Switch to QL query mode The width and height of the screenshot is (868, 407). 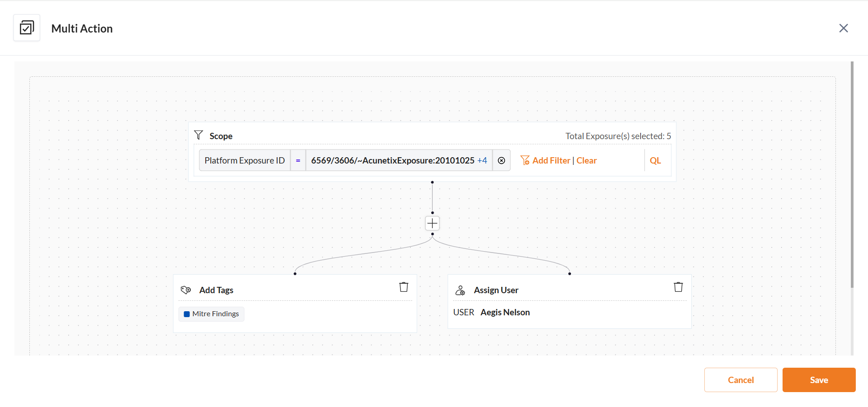tap(655, 160)
